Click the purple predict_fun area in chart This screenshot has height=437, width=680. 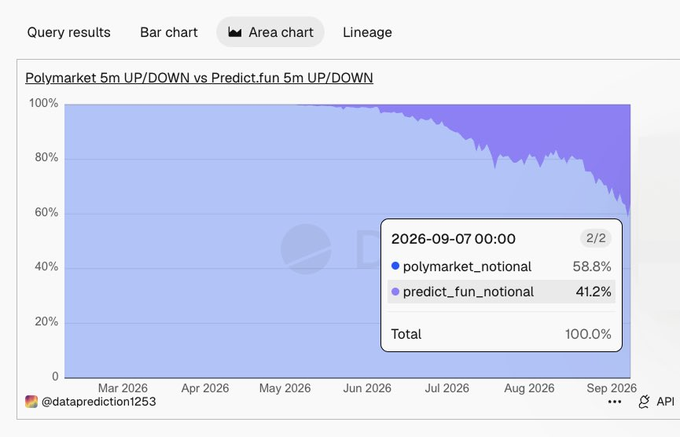click(x=564, y=130)
